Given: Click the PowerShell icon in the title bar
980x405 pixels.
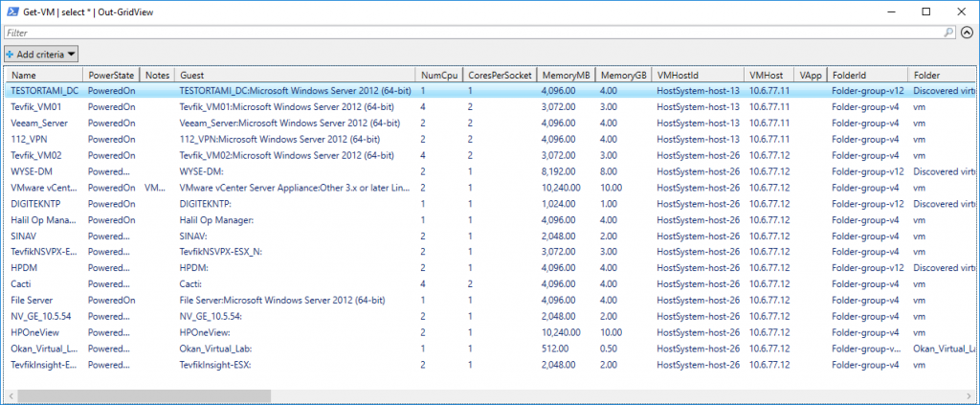Looking at the screenshot, I should tap(12, 11).
